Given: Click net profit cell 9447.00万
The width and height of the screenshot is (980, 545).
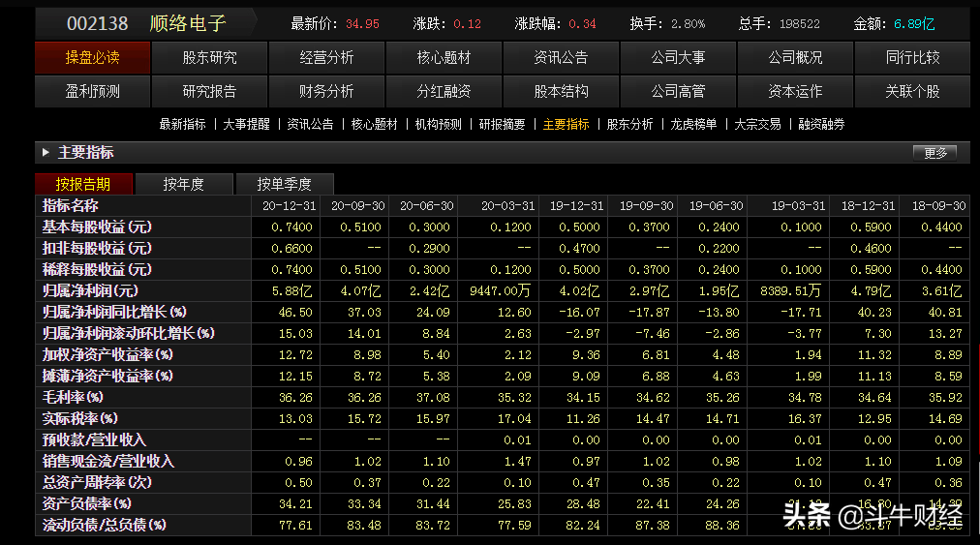Looking at the screenshot, I should tap(500, 291).
